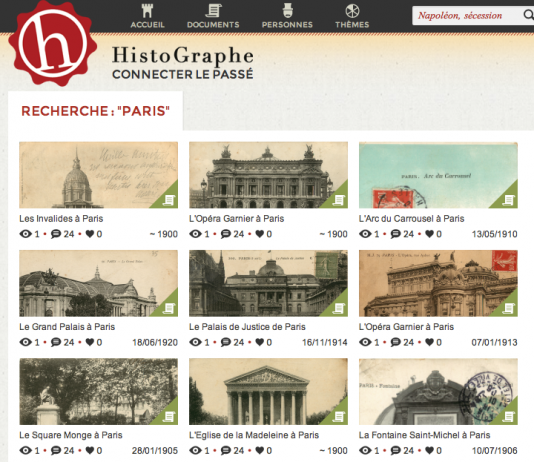Select the PERSONNES menu label

(287, 25)
